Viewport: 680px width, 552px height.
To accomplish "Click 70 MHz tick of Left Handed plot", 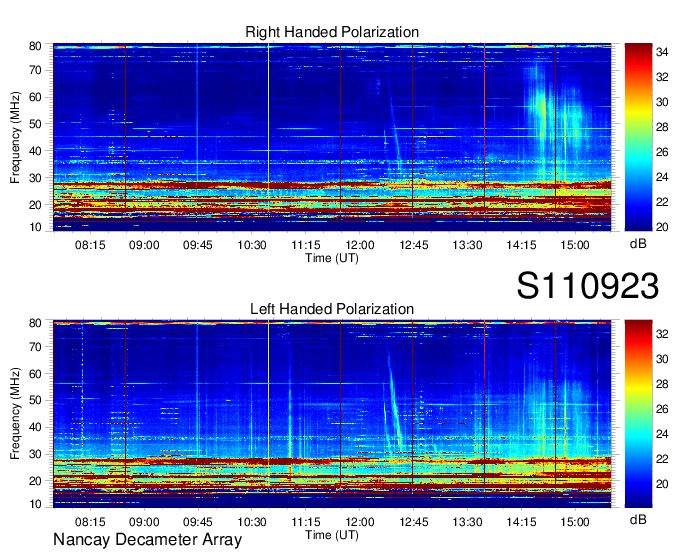I will (35, 347).
